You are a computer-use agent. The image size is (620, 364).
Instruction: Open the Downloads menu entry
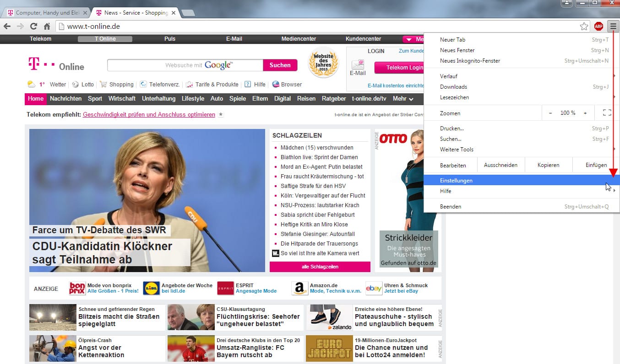click(522, 87)
